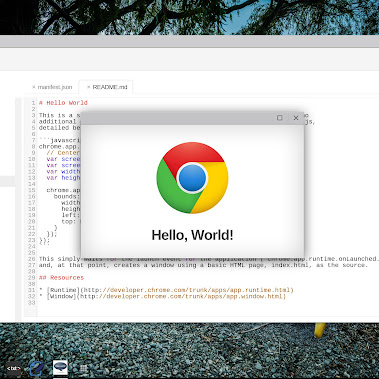Image resolution: width=379 pixels, height=379 pixels.
Task: Click the '// Center' comment on line 9
Action: tap(63, 153)
